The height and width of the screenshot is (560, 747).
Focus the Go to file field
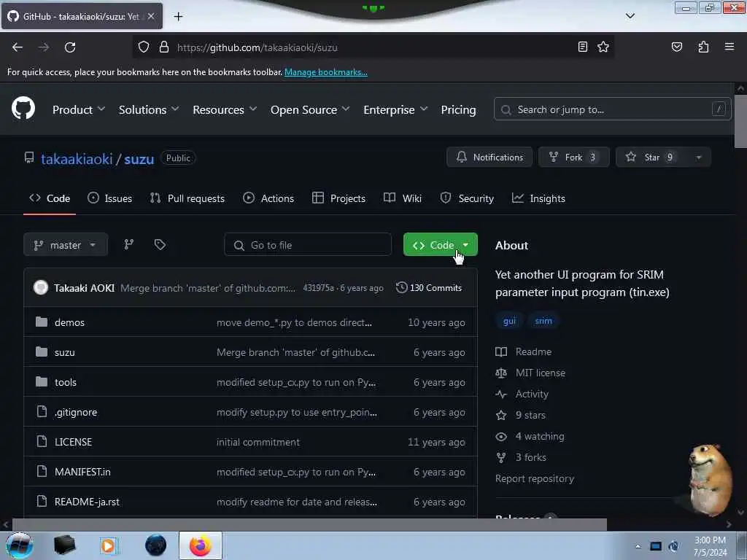coord(308,245)
